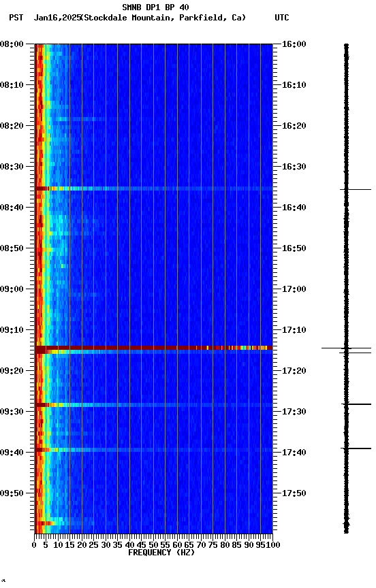Click the 16:00 UTC time label
This screenshot has height=588, width=376.
coord(294,44)
